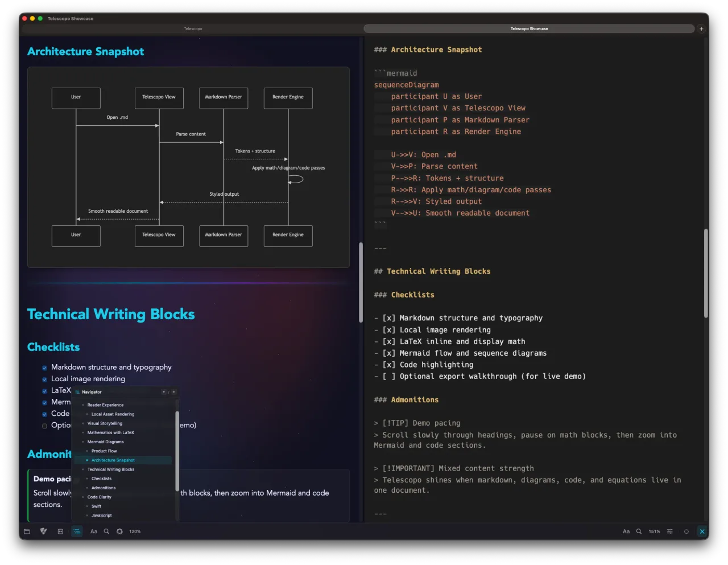The height and width of the screenshot is (565, 728).
Task: Click the 151% zoom level in editor toolbar
Action: click(x=655, y=531)
